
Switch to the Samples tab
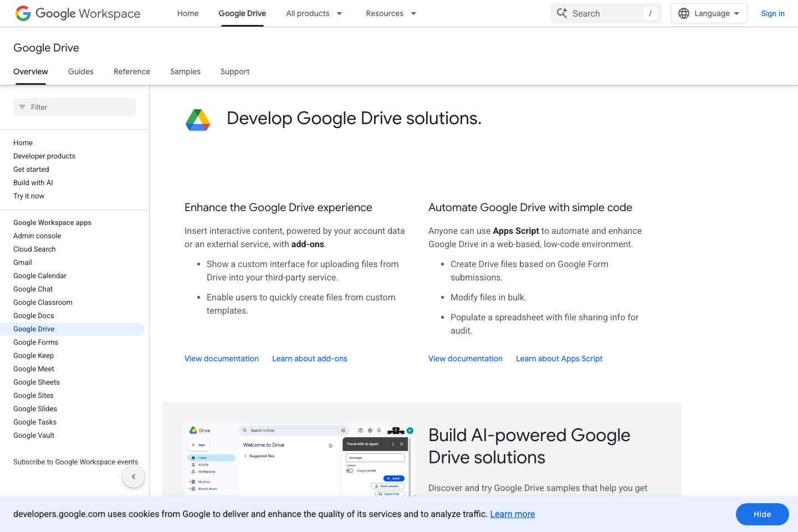coord(185,71)
